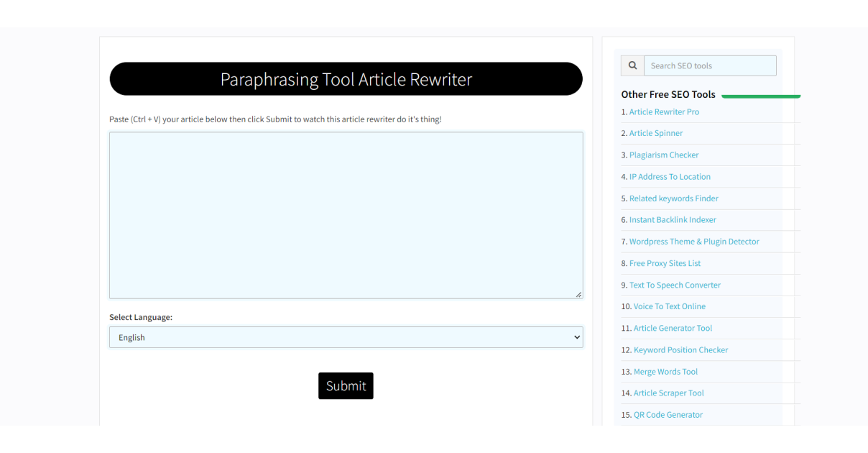Open the Article Spinner tool
Image resolution: width=868 pixels, height=453 pixels.
(x=656, y=134)
